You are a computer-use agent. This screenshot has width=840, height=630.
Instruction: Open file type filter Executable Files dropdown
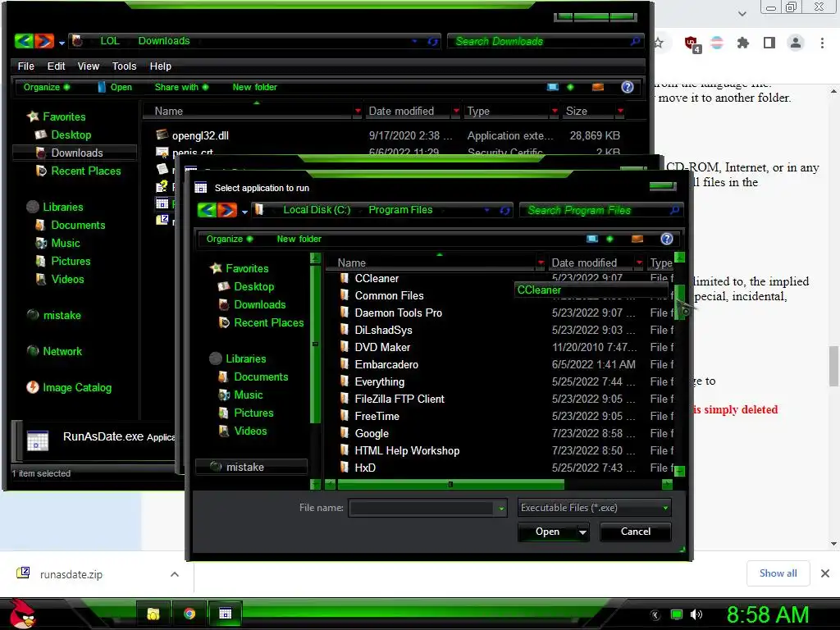click(x=594, y=507)
